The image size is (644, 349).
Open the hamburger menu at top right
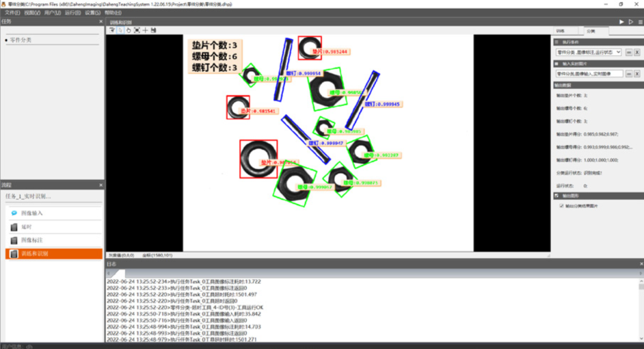click(639, 22)
